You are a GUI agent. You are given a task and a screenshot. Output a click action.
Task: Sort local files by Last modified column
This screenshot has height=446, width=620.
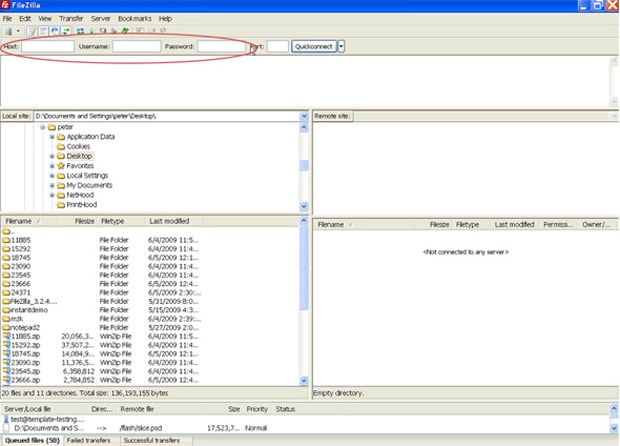(x=169, y=220)
